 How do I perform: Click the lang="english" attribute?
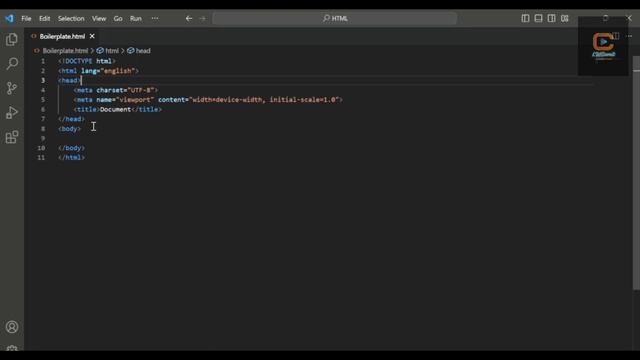click(108, 71)
